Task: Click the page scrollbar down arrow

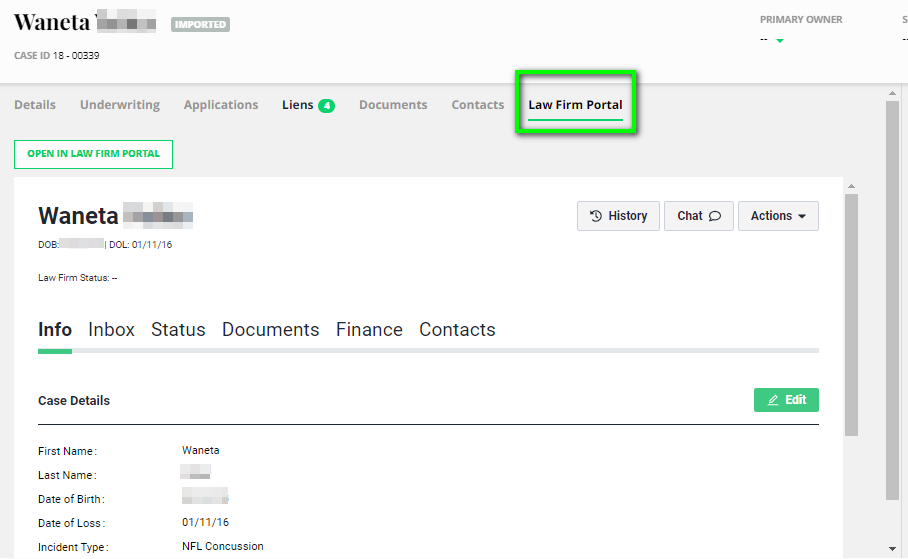Action: click(x=892, y=549)
